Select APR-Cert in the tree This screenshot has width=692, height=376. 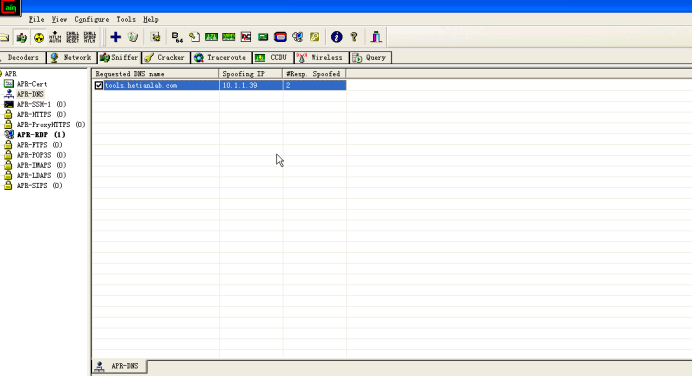tap(32, 84)
